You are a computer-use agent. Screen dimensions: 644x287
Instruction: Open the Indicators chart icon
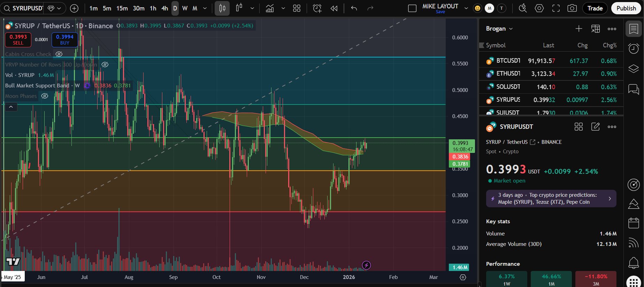pyautogui.click(x=270, y=8)
